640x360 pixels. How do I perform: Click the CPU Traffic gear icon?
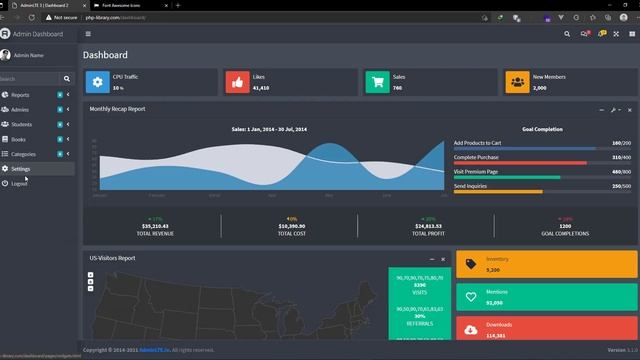click(98, 82)
